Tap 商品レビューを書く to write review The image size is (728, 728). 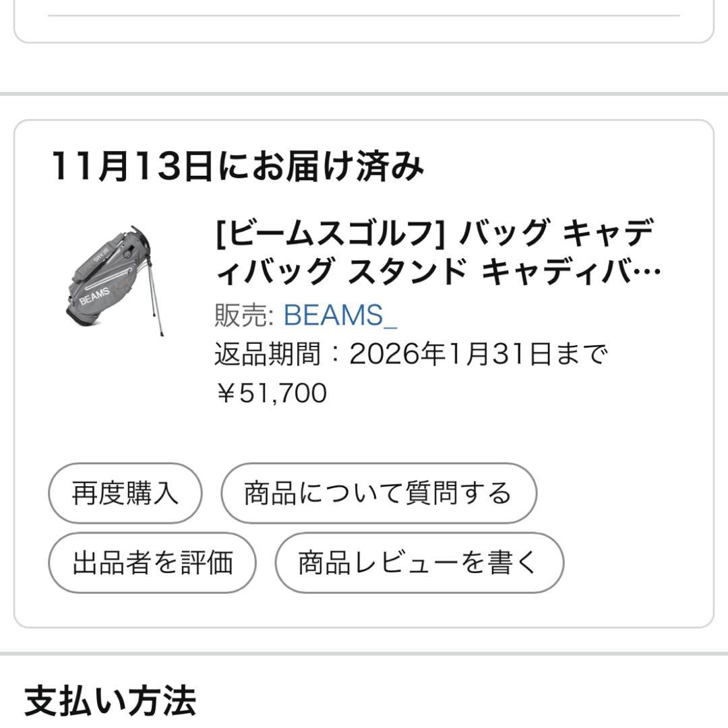click(419, 562)
